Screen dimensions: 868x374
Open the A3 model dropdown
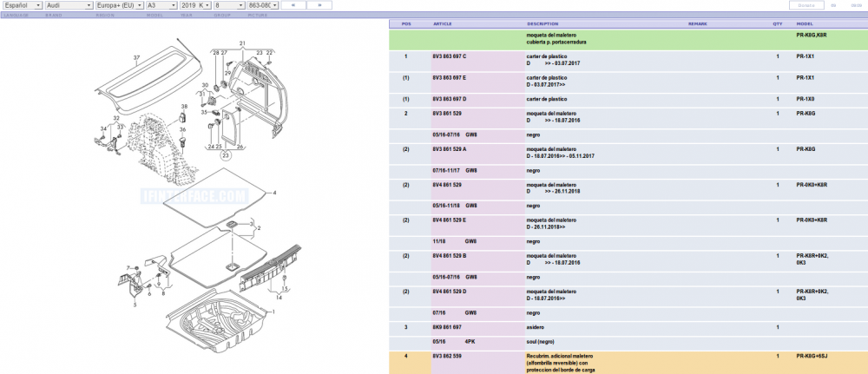click(161, 5)
